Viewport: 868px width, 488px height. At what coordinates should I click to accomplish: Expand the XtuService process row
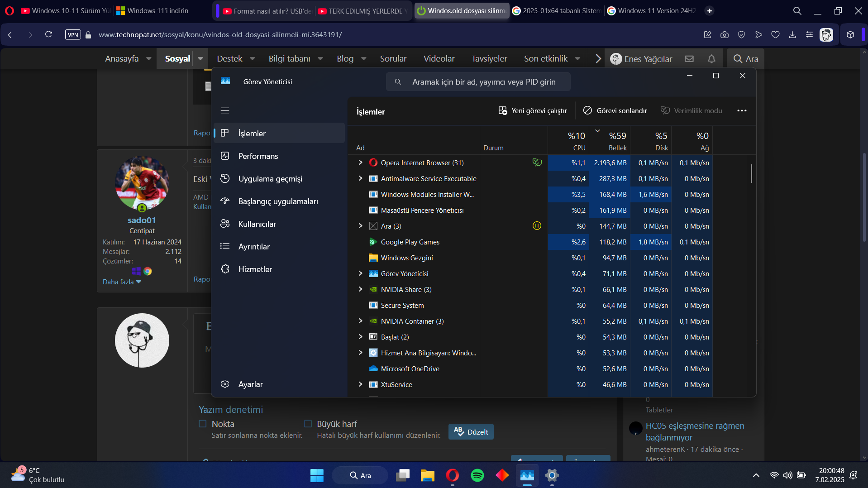pos(360,384)
